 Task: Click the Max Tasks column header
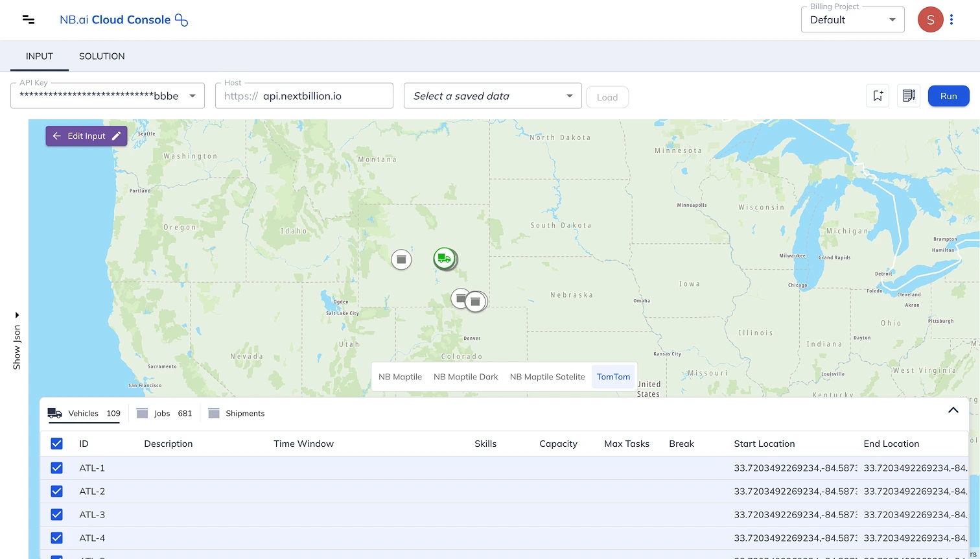(627, 444)
